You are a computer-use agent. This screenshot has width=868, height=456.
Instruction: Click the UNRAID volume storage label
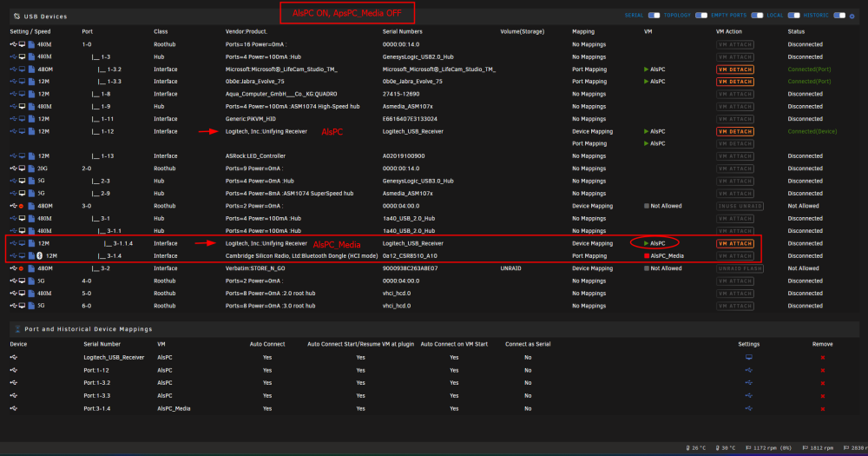[x=511, y=268]
